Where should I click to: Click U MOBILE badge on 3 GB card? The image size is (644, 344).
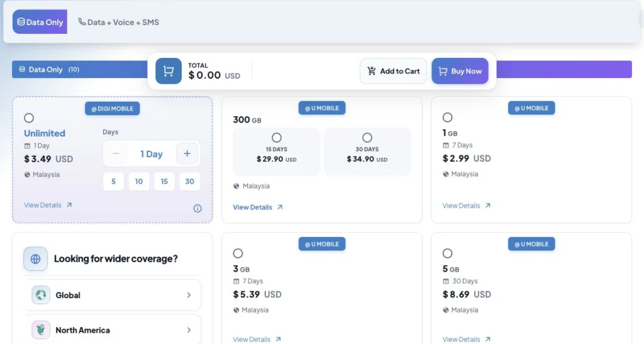[322, 244]
